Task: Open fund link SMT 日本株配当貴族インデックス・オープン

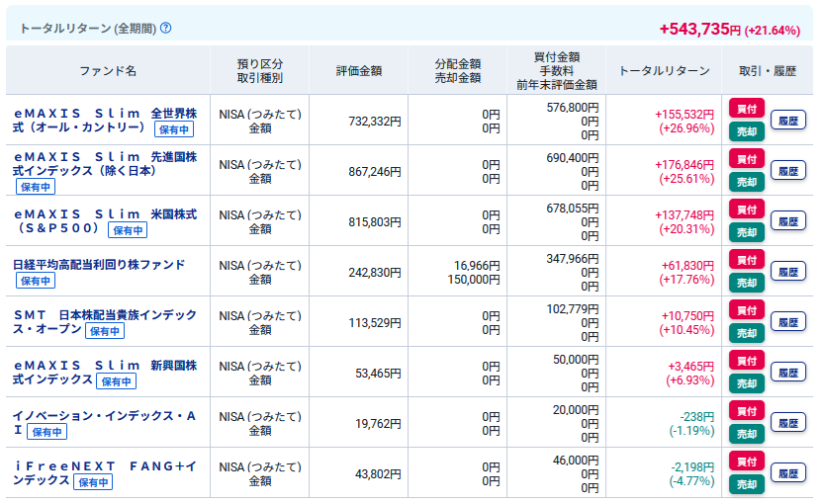Action: click(x=105, y=322)
